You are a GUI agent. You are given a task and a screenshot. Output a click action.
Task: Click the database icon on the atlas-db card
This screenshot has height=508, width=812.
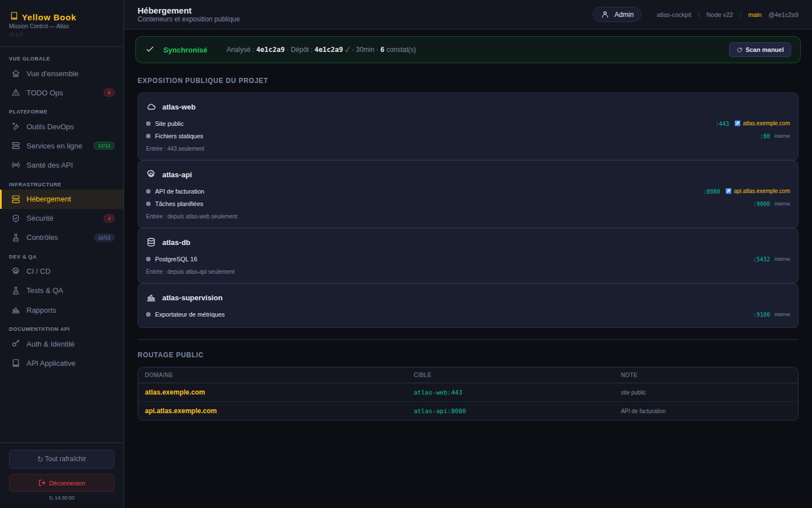151,243
